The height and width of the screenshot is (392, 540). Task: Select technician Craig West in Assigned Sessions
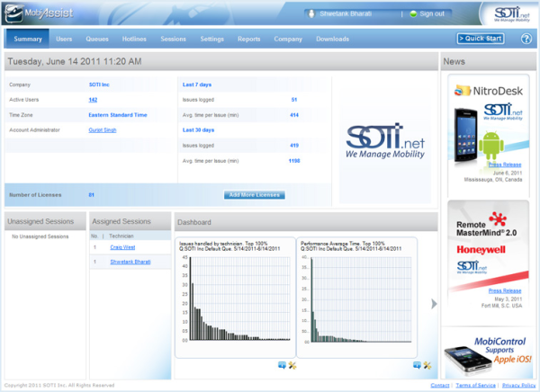click(122, 245)
